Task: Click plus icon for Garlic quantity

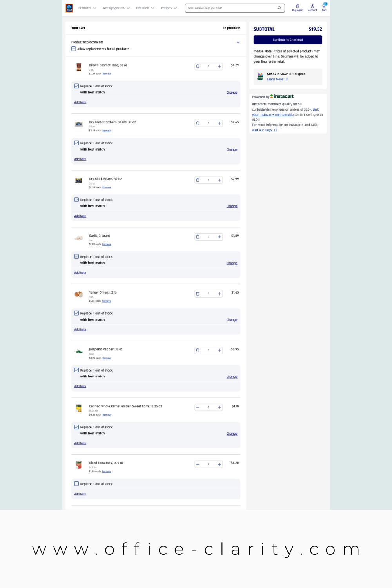Action: pos(220,237)
